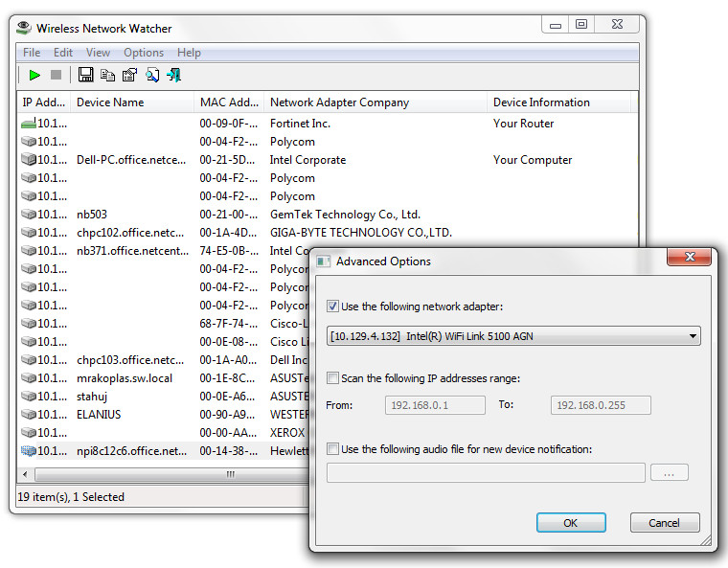Close the Advanced Options dialog
Image resolution: width=728 pixels, height=568 pixels.
click(690, 257)
